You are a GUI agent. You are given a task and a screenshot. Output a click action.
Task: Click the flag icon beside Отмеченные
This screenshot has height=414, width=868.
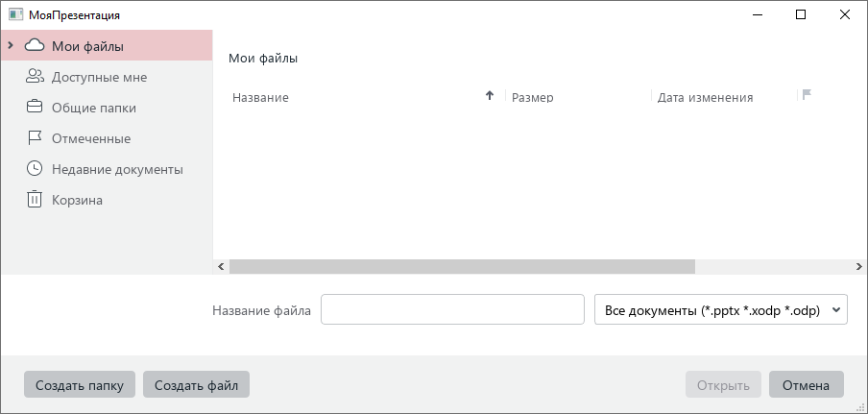35,138
